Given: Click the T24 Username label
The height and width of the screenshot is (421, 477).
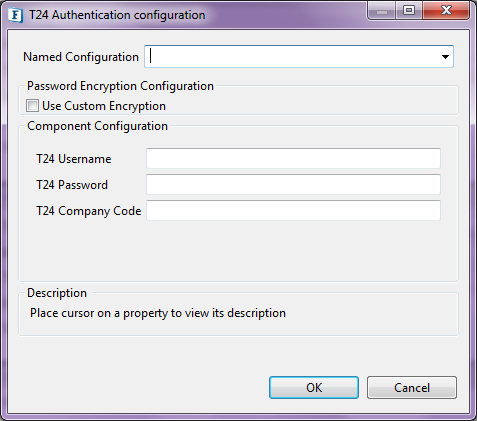Looking at the screenshot, I should [74, 159].
